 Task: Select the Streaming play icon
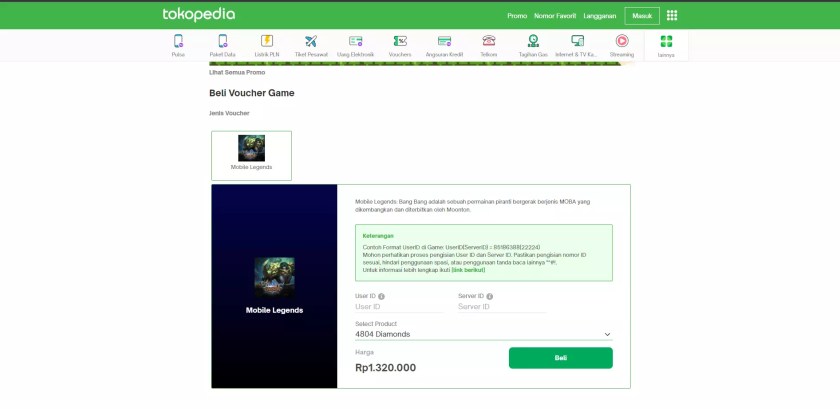[x=621, y=41]
